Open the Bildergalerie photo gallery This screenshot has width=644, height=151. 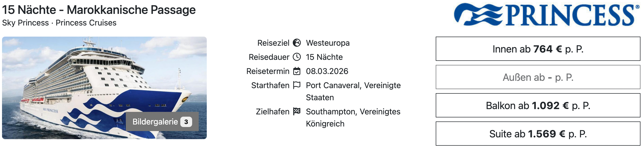click(x=155, y=122)
